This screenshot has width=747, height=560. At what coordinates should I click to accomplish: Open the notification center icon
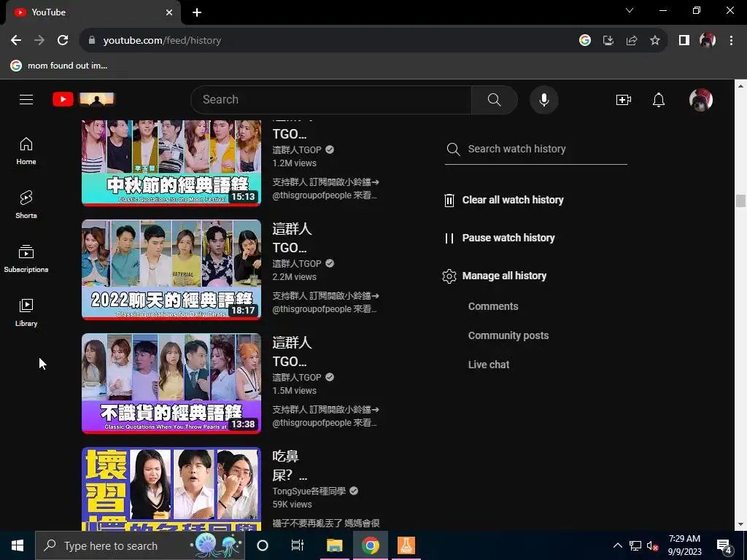point(724,545)
